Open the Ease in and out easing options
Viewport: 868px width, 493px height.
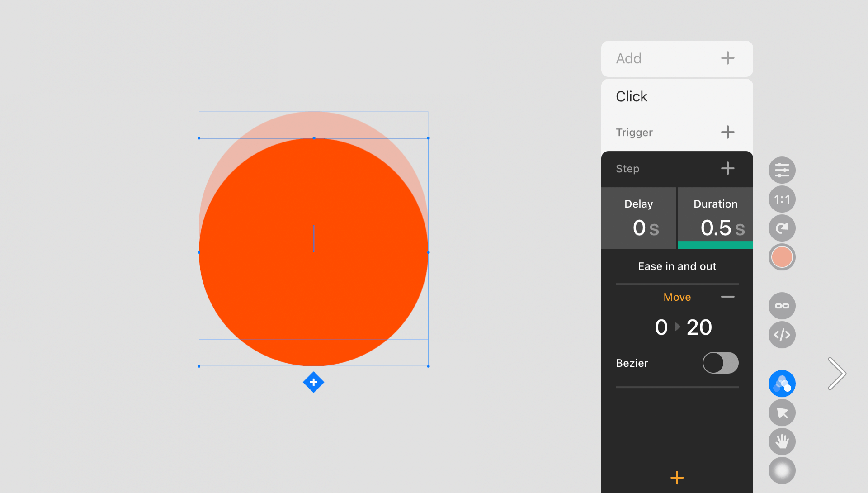(x=677, y=266)
